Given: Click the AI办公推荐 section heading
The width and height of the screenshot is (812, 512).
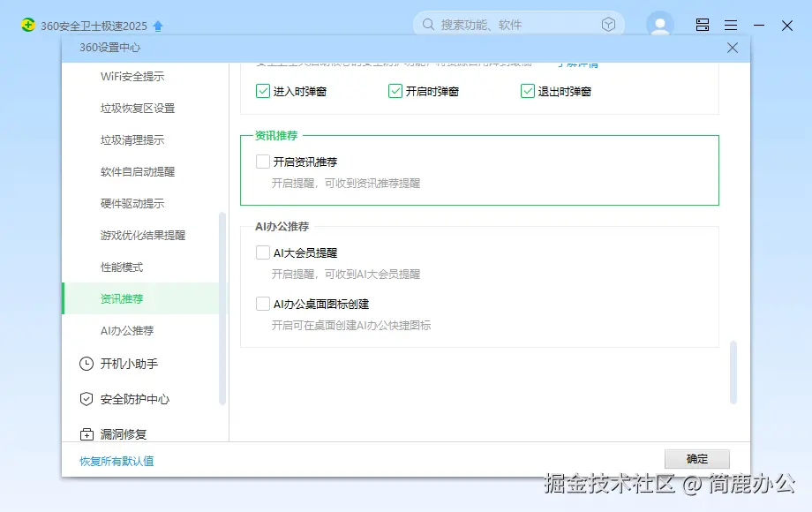Looking at the screenshot, I should [282, 226].
